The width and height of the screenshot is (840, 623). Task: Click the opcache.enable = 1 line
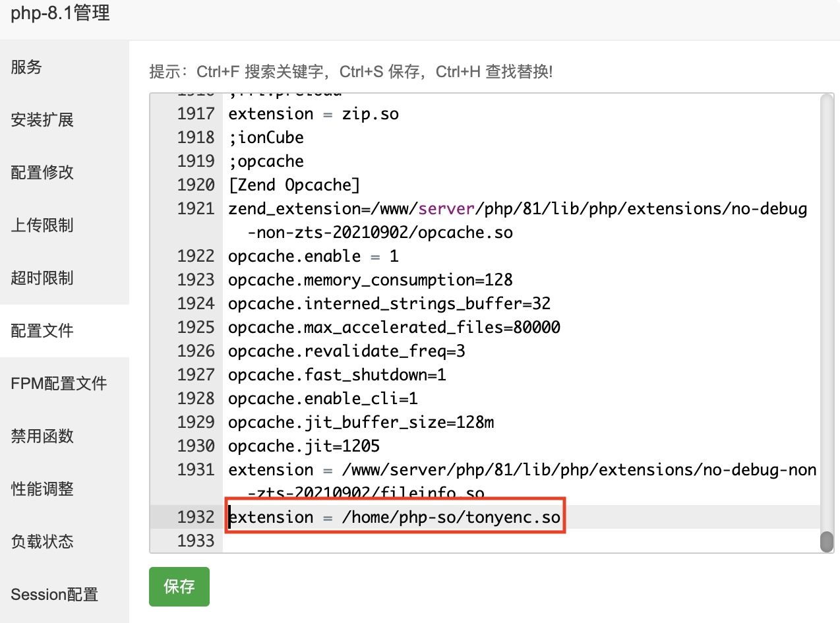tap(313, 256)
